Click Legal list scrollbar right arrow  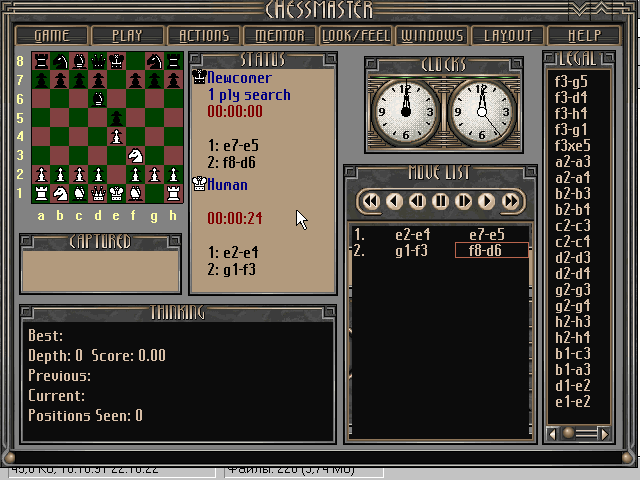(x=604, y=433)
